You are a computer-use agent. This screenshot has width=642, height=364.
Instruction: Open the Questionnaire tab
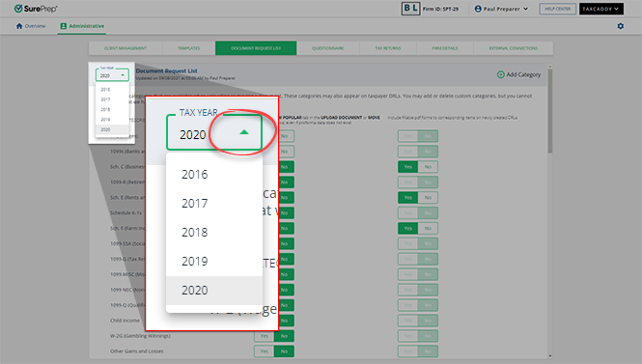pos(328,48)
